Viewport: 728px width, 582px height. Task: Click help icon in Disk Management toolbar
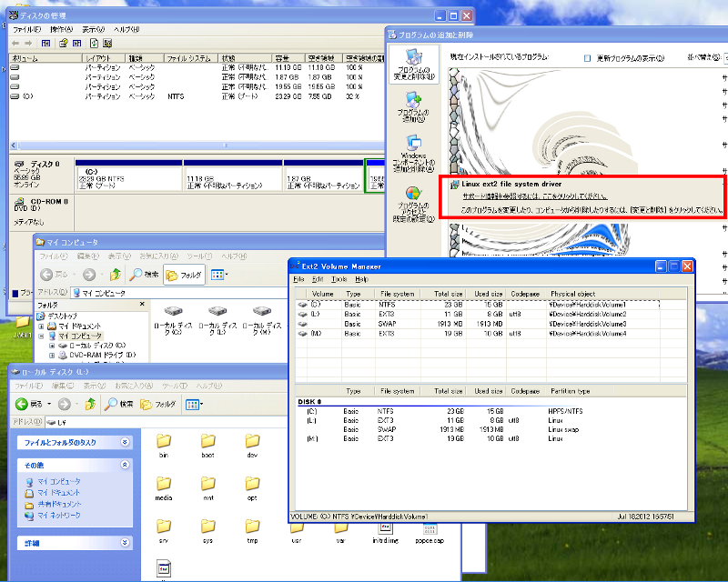pos(63,43)
